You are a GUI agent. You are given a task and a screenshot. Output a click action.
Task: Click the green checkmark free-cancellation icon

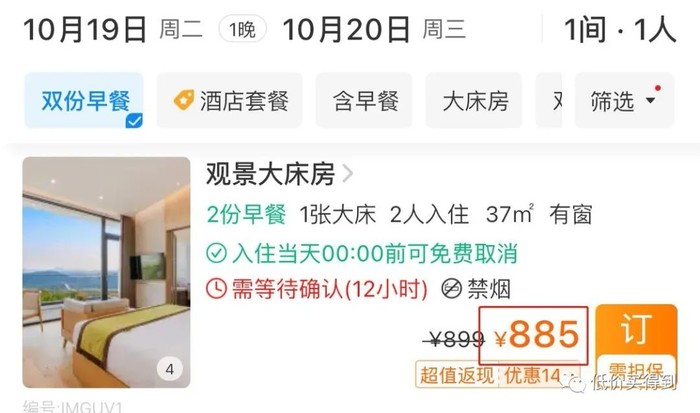217,253
